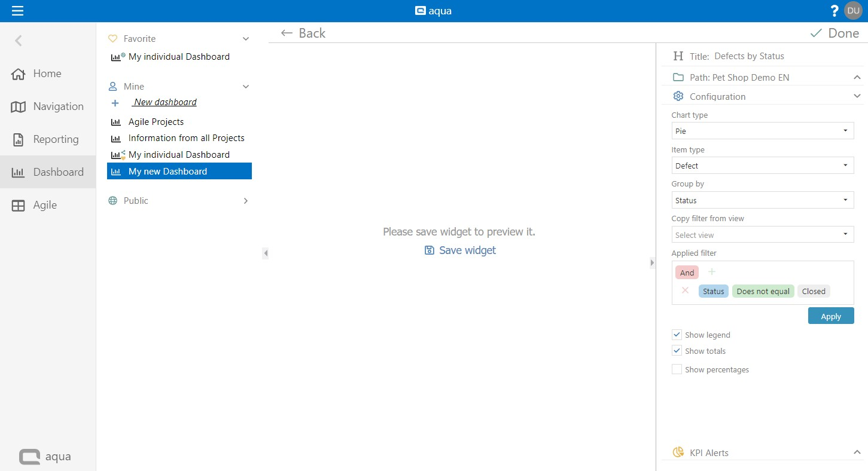Enable the Show percentages checkbox
The image size is (868, 471).
[x=677, y=369]
